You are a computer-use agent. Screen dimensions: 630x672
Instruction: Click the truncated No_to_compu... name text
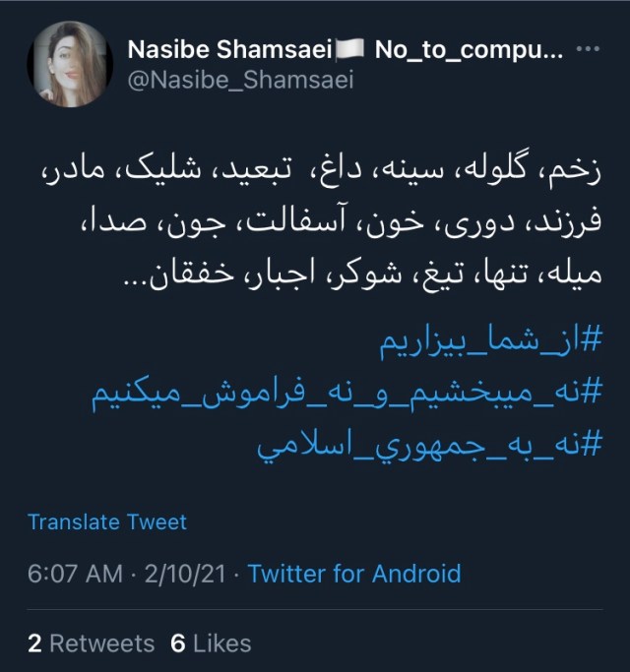(x=469, y=49)
